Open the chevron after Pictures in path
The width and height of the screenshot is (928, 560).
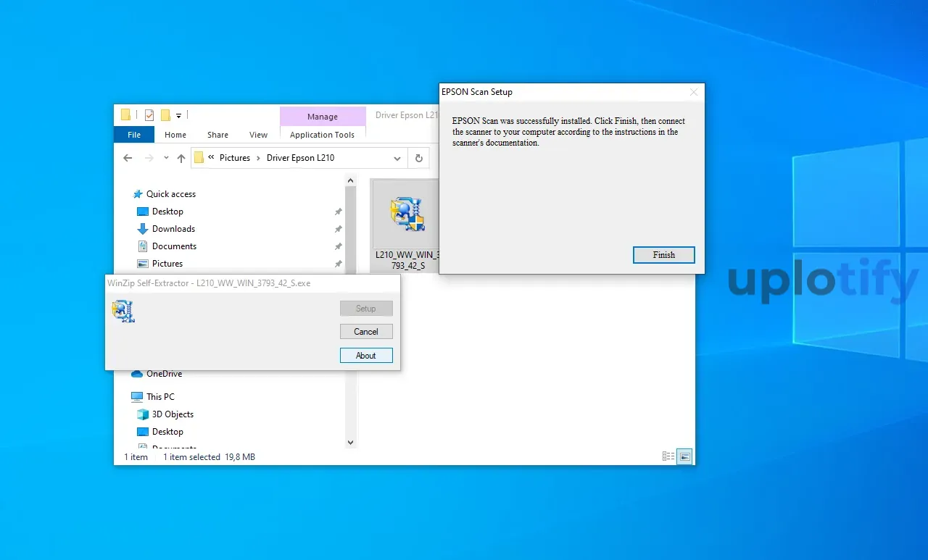click(258, 158)
